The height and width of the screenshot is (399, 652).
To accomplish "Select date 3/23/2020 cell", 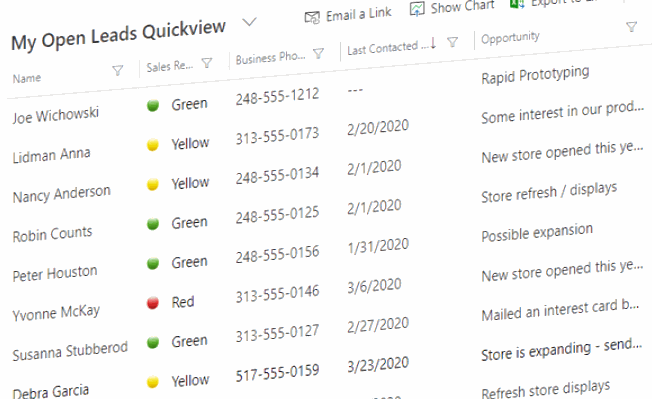I will tap(378, 365).
